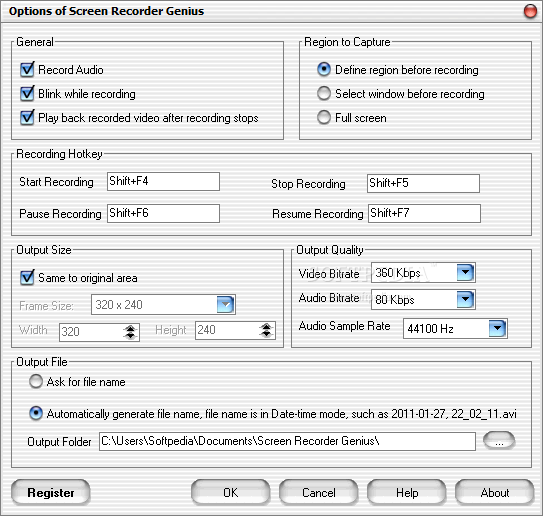Close the options dialog with red button
This screenshot has width=543, height=516.
click(530, 11)
